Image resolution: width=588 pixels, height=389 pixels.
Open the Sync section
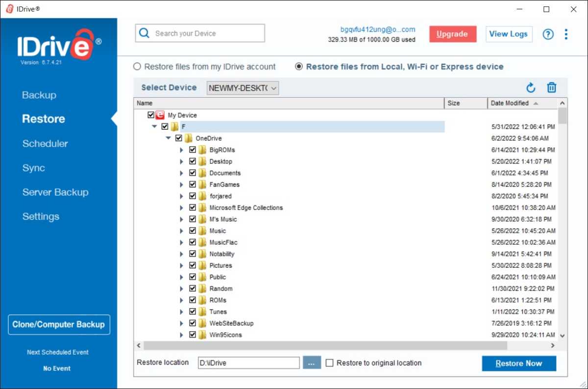click(x=34, y=168)
